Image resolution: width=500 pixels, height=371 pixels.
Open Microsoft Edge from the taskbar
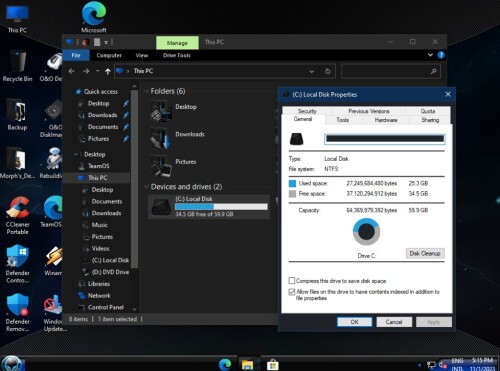(225, 364)
